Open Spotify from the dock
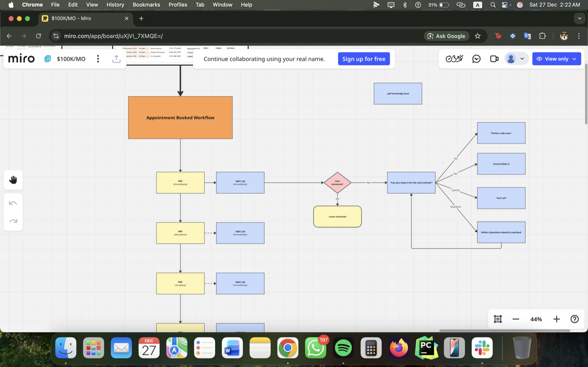The image size is (588, 367). (343, 348)
